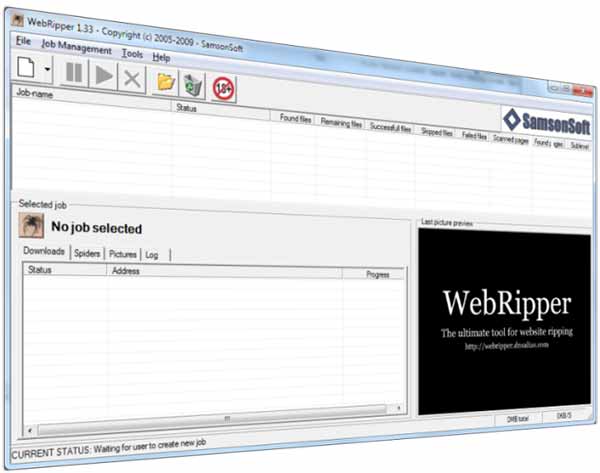The height and width of the screenshot is (473, 600).
Task: Open the File menu
Action: (23, 41)
